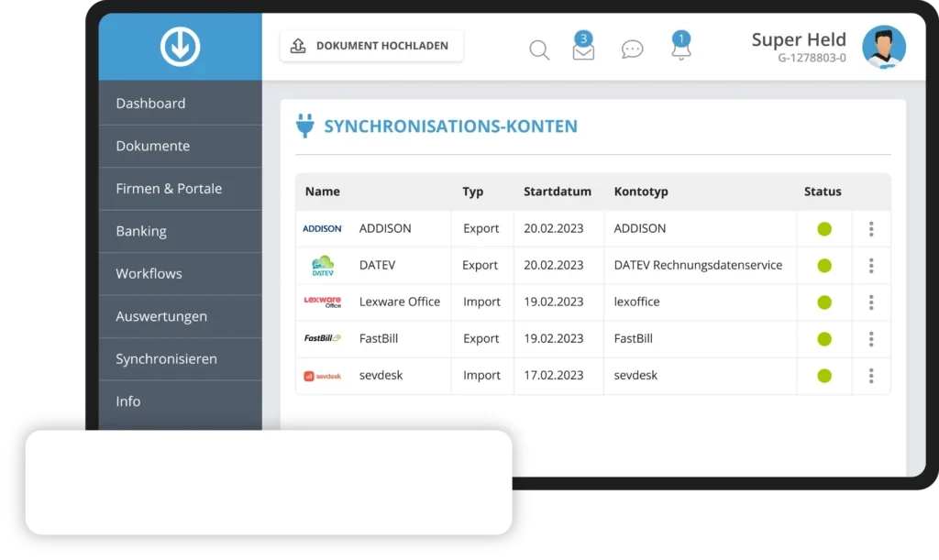Image resolution: width=939 pixels, height=560 pixels.
Task: Click the Kontotyp column header
Action: [x=641, y=192]
